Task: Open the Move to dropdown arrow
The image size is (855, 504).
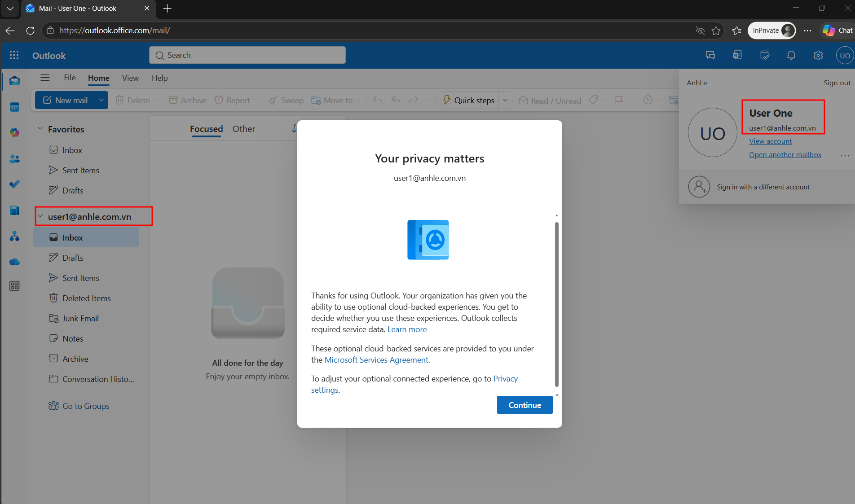Action: click(358, 100)
